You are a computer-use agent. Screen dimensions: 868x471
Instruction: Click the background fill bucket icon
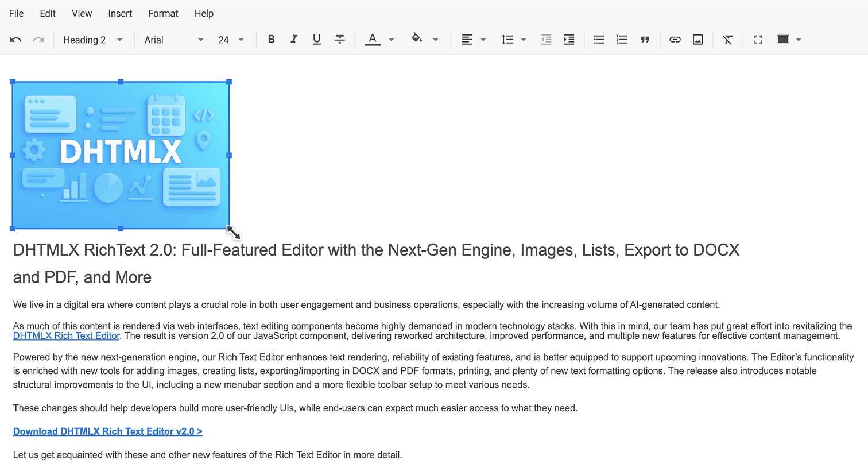pos(417,39)
